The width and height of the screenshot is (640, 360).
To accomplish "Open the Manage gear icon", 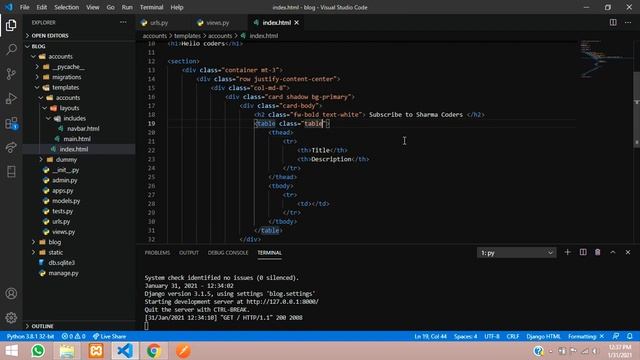I will click(x=11, y=317).
